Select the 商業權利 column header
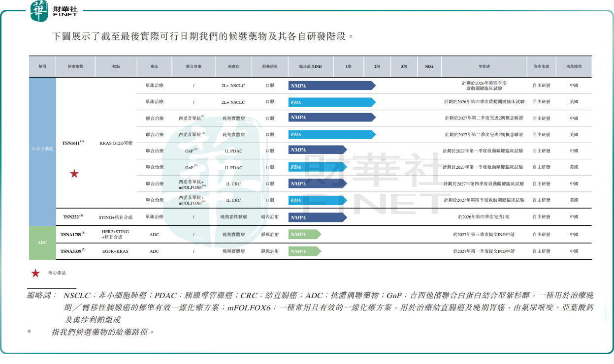614x364 pixels. tap(574, 66)
